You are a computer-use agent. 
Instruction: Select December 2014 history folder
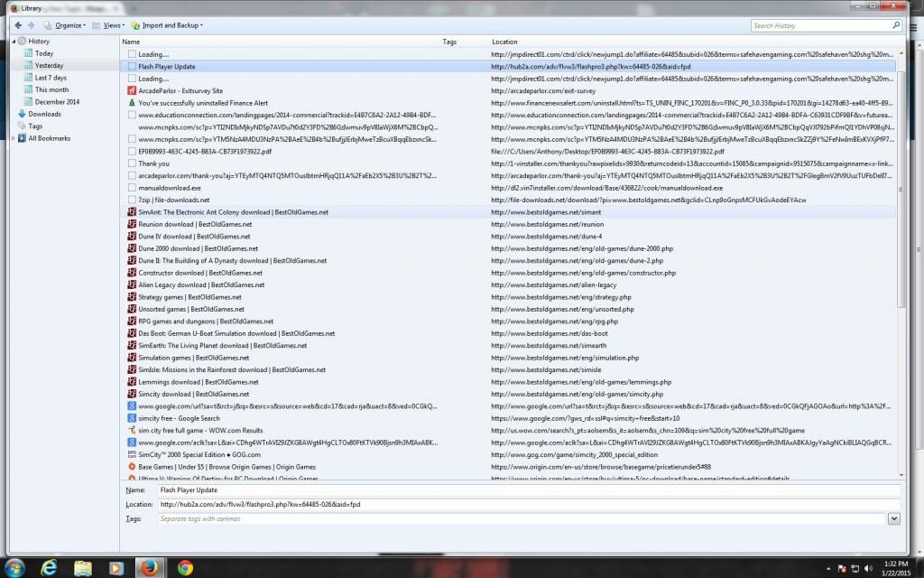(57, 101)
